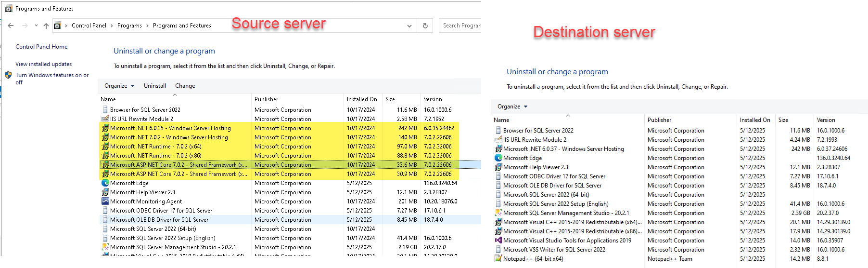Open the Control Panel Home link
868x268 pixels.
[x=41, y=47]
